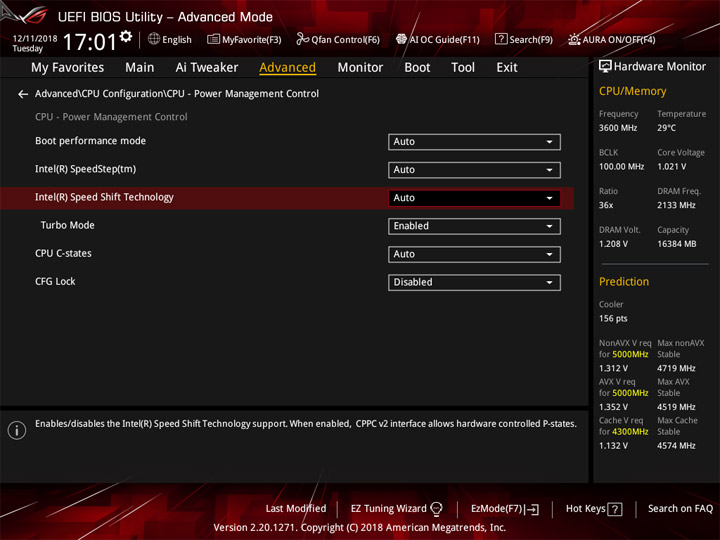
Task: Click the globe language icon
Action: coord(154,39)
